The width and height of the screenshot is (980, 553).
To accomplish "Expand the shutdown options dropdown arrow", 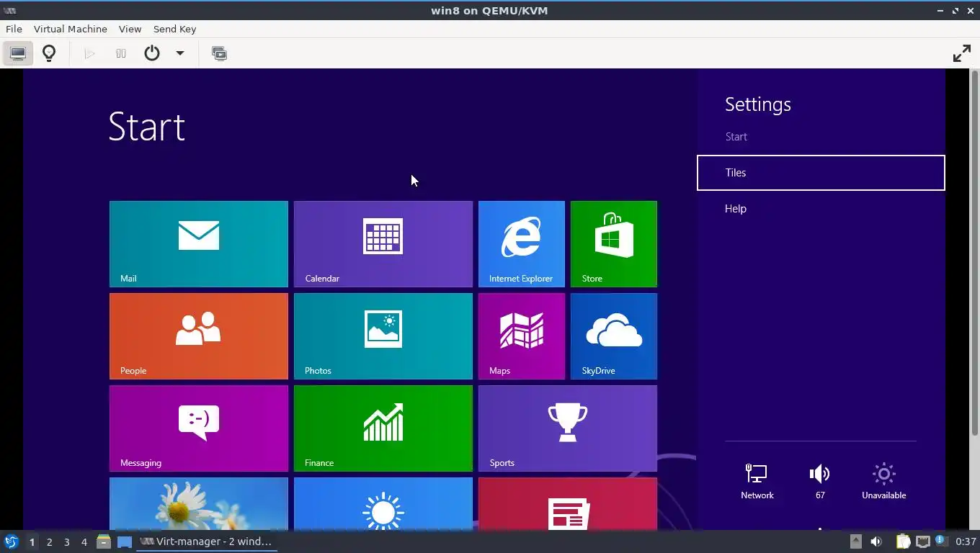I will click(x=180, y=53).
